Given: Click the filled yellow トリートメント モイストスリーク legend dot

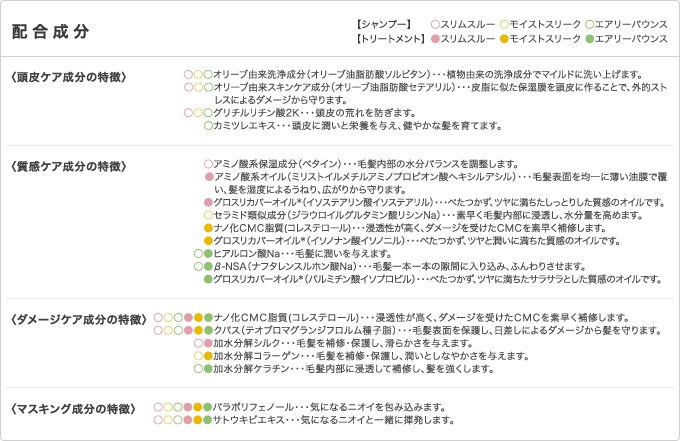Looking at the screenshot, I should pyautogui.click(x=504, y=39).
